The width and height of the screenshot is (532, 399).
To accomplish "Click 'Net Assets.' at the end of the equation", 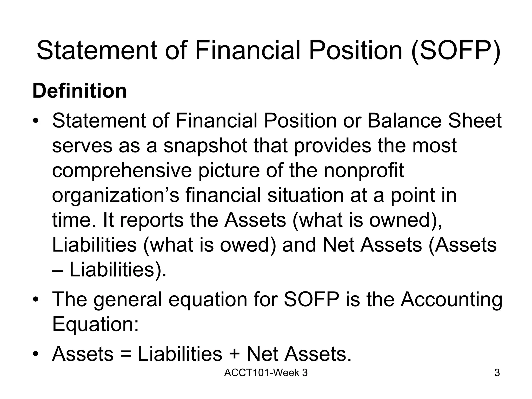I will click(x=299, y=354).
